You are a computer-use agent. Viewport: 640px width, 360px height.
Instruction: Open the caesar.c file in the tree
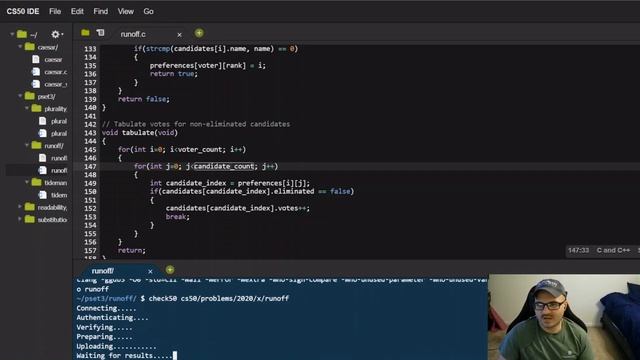coord(55,72)
